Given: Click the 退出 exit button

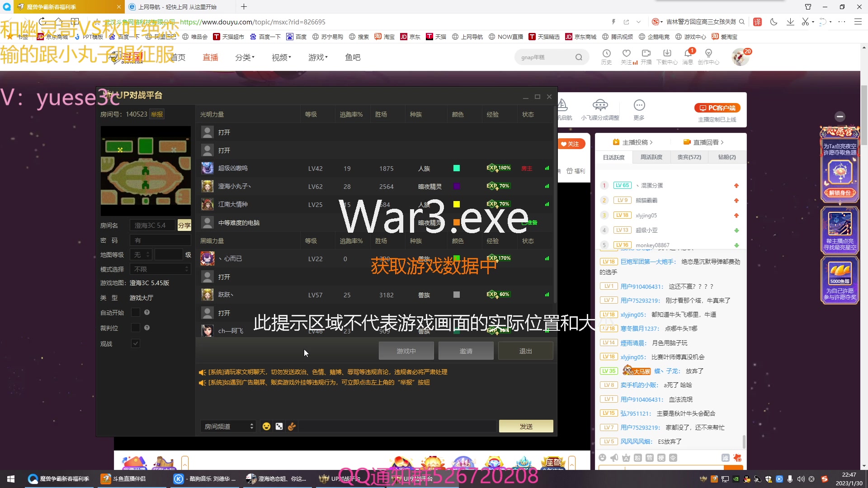Looking at the screenshot, I should pyautogui.click(x=525, y=351).
